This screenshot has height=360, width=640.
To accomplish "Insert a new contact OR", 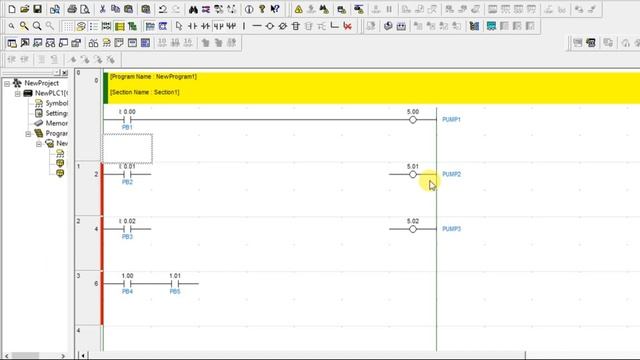I will pyautogui.click(x=218, y=26).
